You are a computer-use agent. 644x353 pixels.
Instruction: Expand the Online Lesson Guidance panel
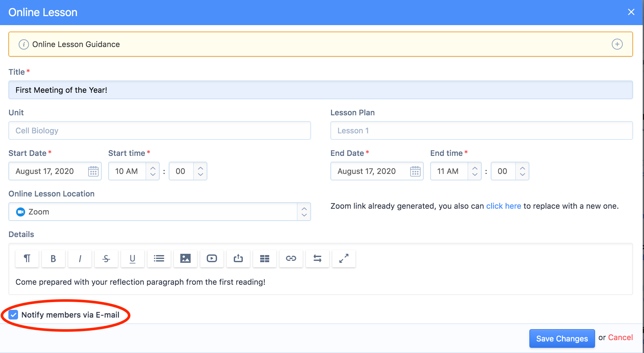click(x=617, y=44)
